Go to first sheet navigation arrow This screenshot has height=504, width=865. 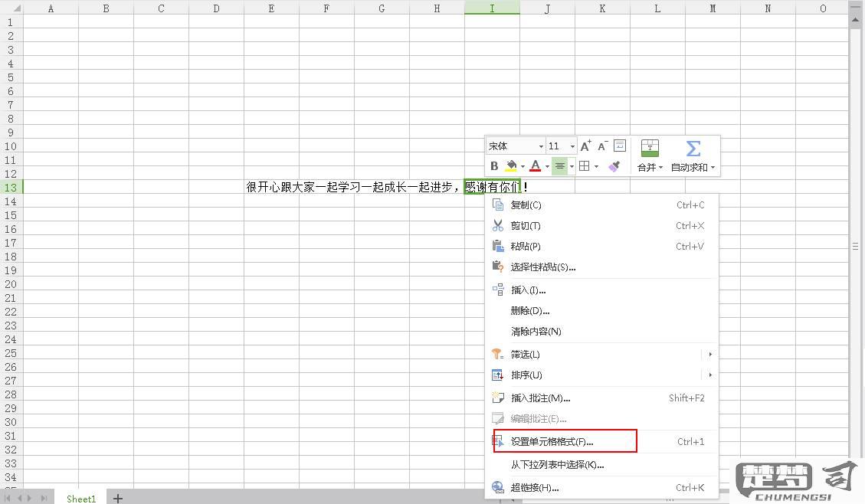8,499
